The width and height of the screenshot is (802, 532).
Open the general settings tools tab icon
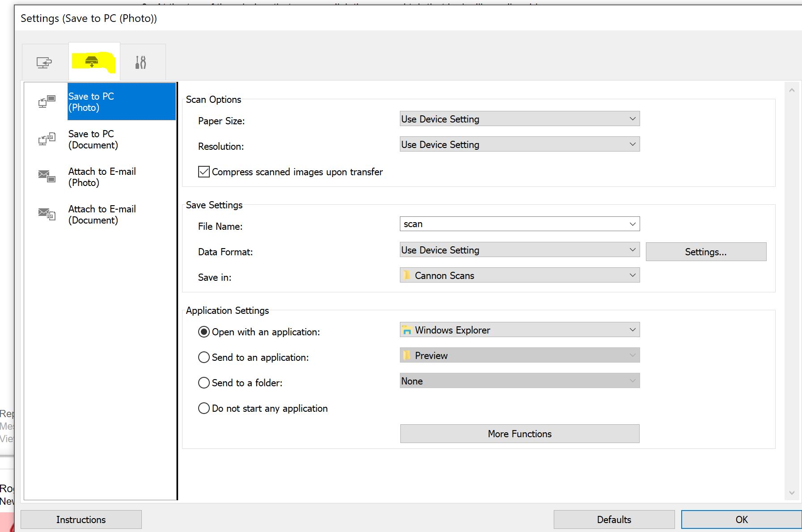pyautogui.click(x=140, y=63)
